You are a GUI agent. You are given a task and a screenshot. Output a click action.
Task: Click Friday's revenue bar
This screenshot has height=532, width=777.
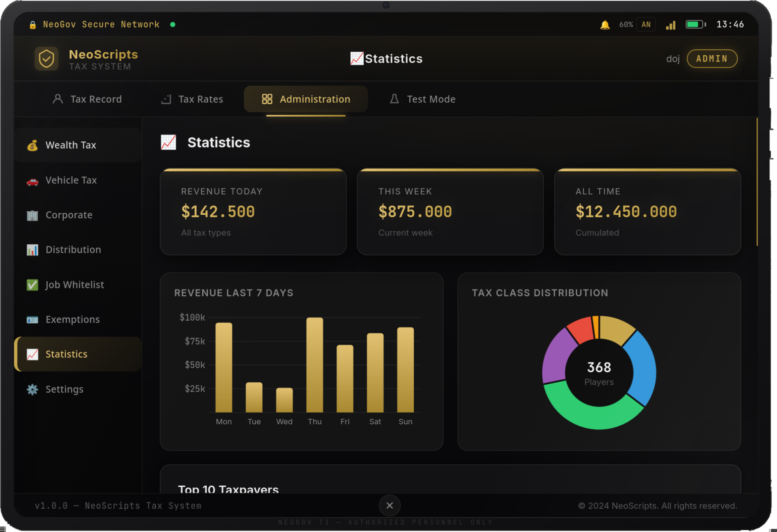tap(345, 379)
